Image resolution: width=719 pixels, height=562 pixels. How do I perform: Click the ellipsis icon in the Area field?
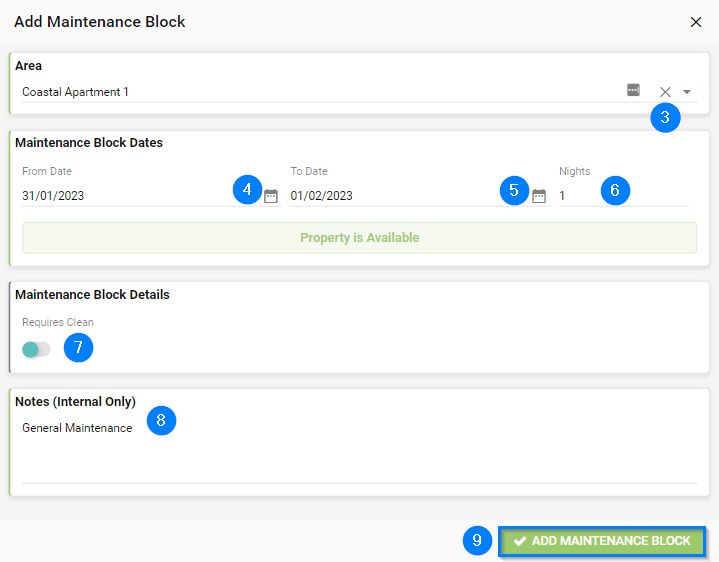633,90
